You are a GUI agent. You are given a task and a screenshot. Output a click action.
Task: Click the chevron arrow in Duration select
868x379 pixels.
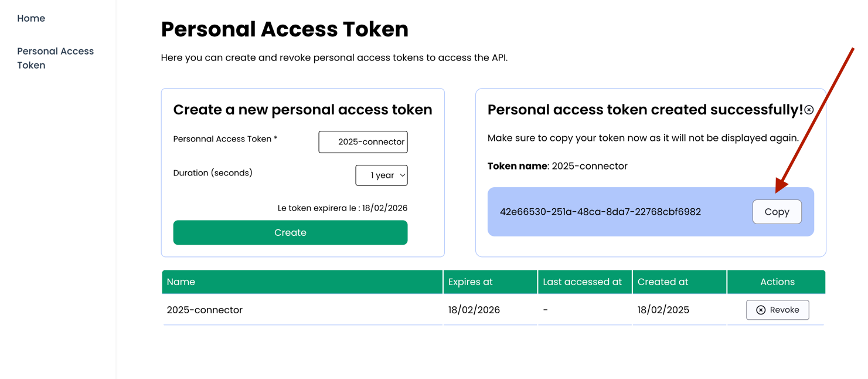click(403, 175)
